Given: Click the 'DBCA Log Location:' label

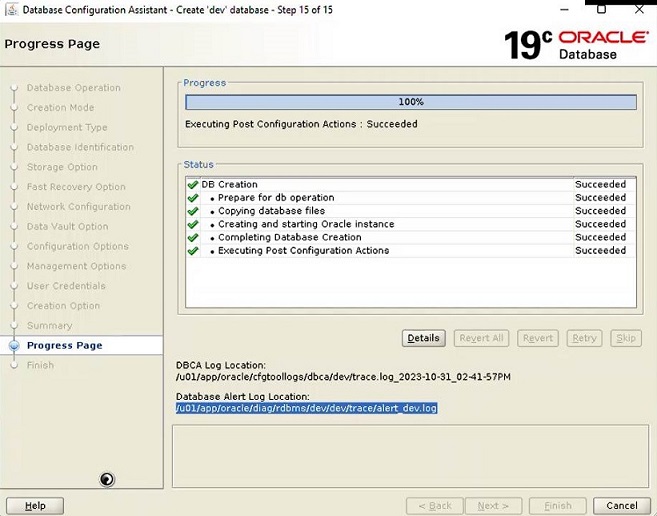Looking at the screenshot, I should point(221,366).
